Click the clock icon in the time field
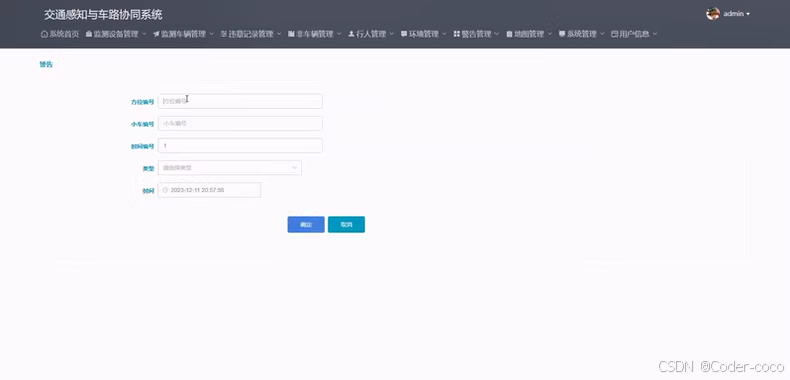The image size is (790, 380). click(x=165, y=190)
